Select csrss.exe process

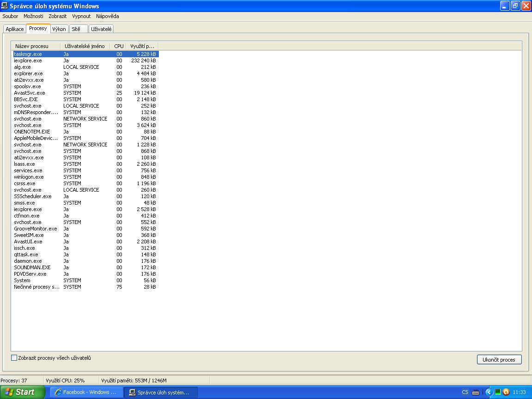pyautogui.click(x=86, y=183)
